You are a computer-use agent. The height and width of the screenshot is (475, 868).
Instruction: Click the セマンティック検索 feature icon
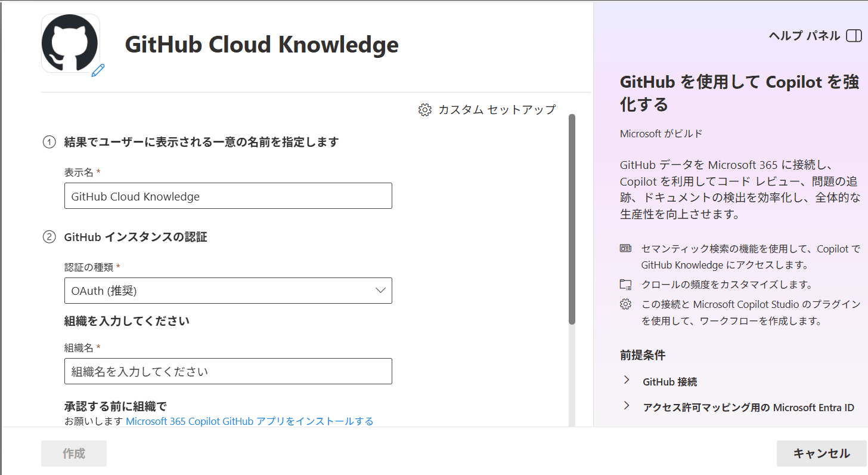625,248
